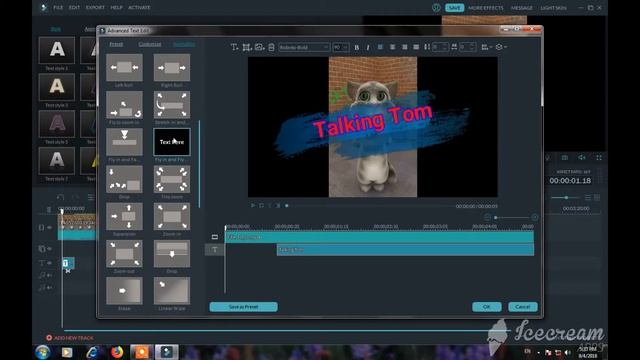
Task: Choose the Linear Wipe animation preset
Action: coord(172,291)
